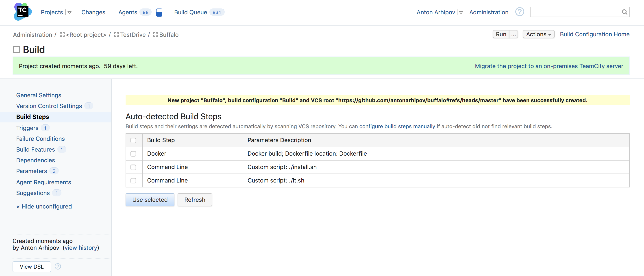Image resolution: width=644 pixels, height=276 pixels.
Task: Select Build Steps in sidebar
Action: 33,117
